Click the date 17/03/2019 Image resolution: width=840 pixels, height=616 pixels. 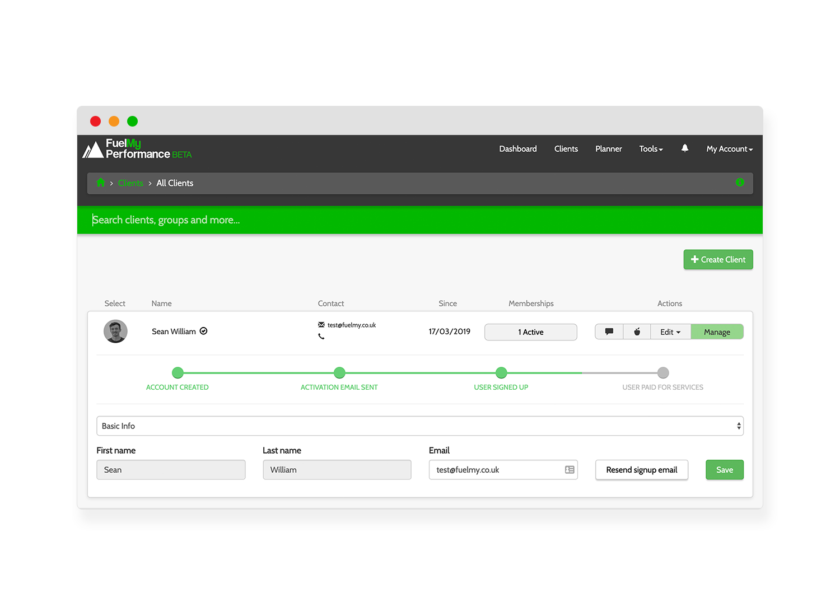point(450,332)
